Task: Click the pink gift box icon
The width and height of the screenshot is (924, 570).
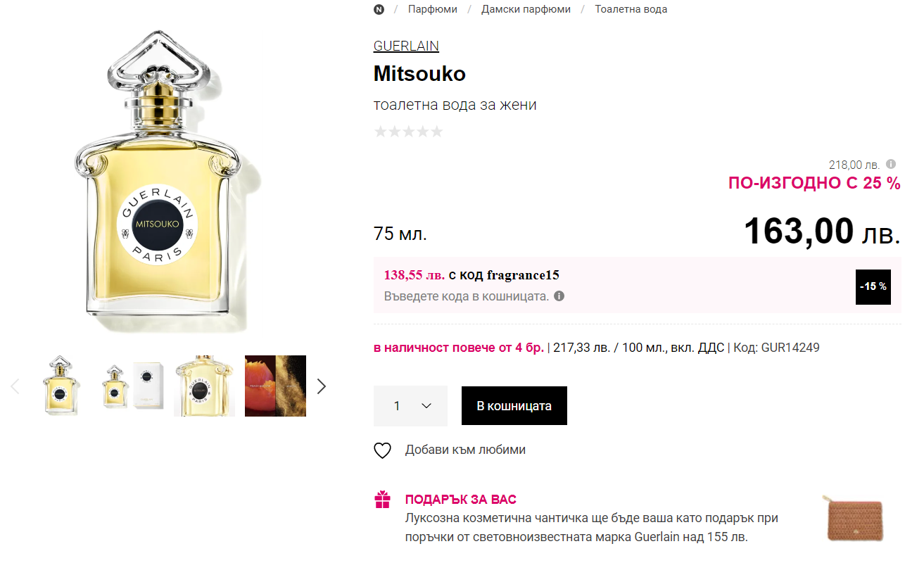Action: 382,500
